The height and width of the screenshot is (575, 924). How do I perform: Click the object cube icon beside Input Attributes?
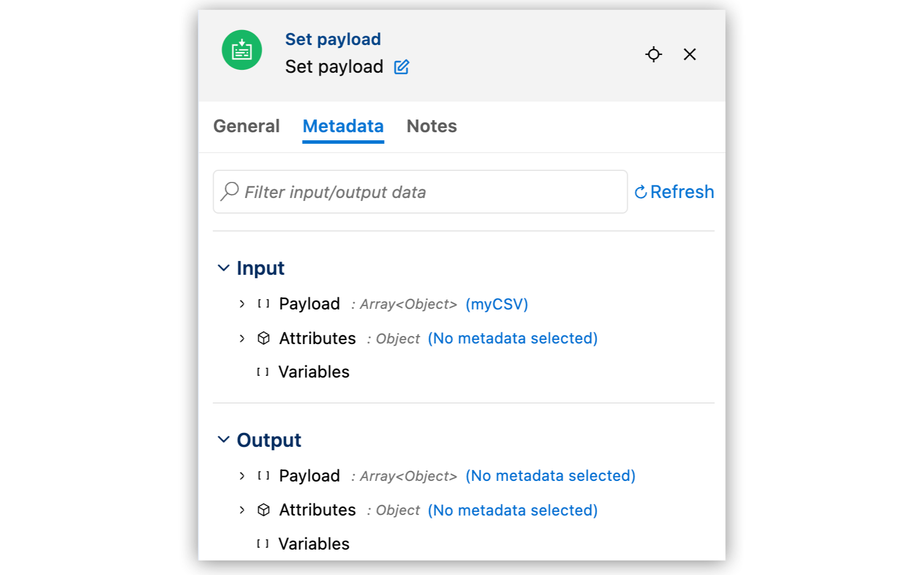click(263, 338)
